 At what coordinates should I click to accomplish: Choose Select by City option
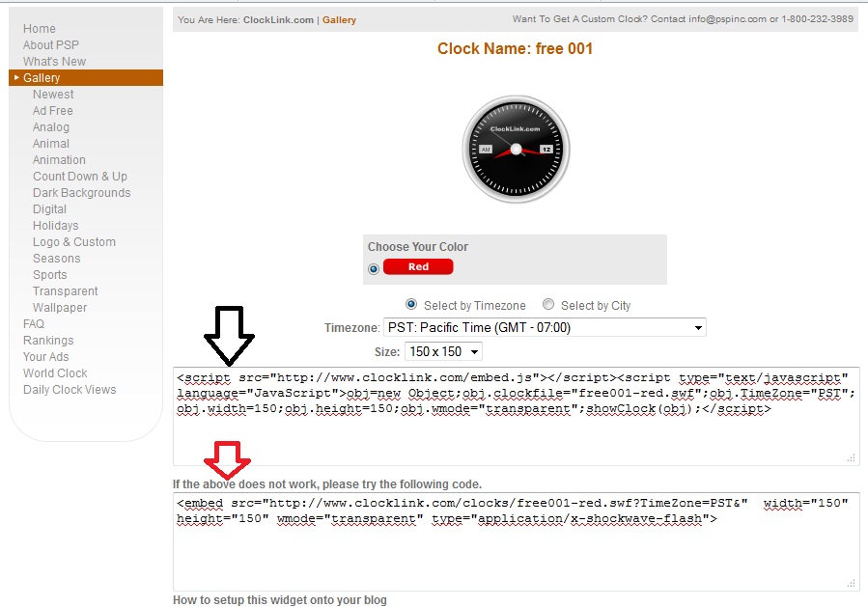pos(548,304)
